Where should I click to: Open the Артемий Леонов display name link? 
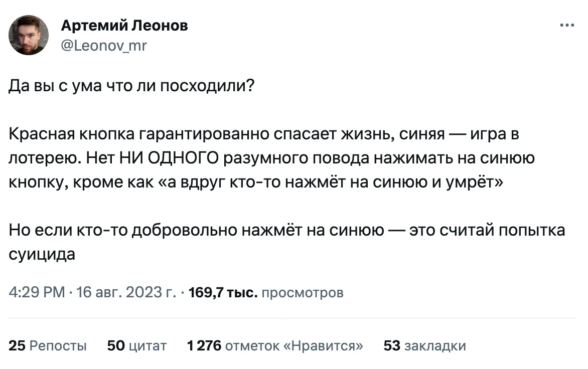(x=124, y=25)
